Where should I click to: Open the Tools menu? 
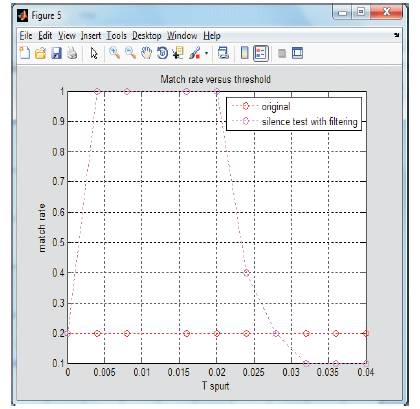(x=116, y=35)
